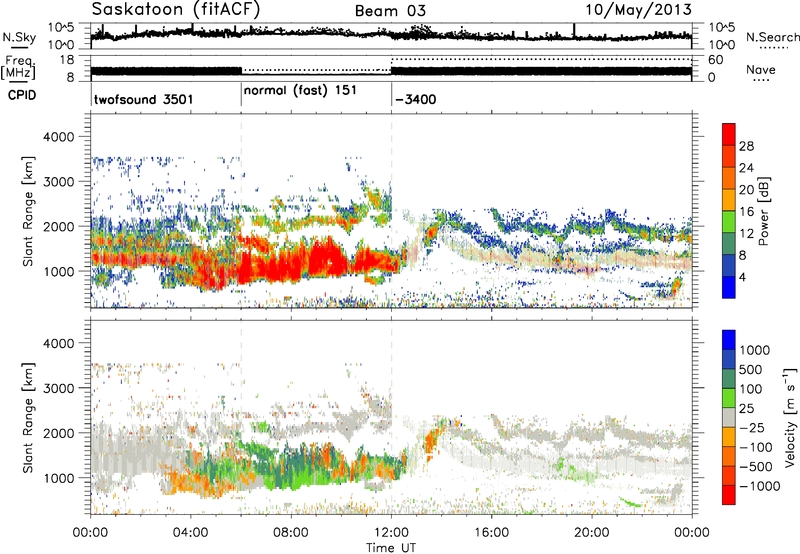Click the '-3400' CPID entry
This screenshot has height=554, width=800.
(416, 99)
